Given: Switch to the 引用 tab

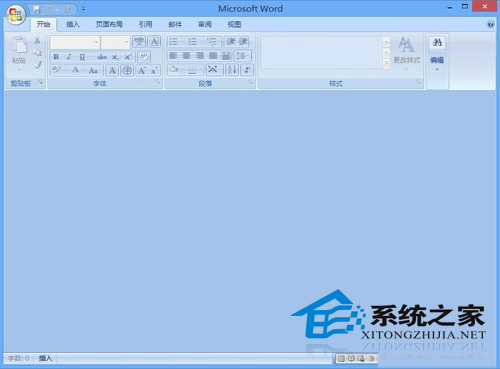Looking at the screenshot, I should (145, 24).
